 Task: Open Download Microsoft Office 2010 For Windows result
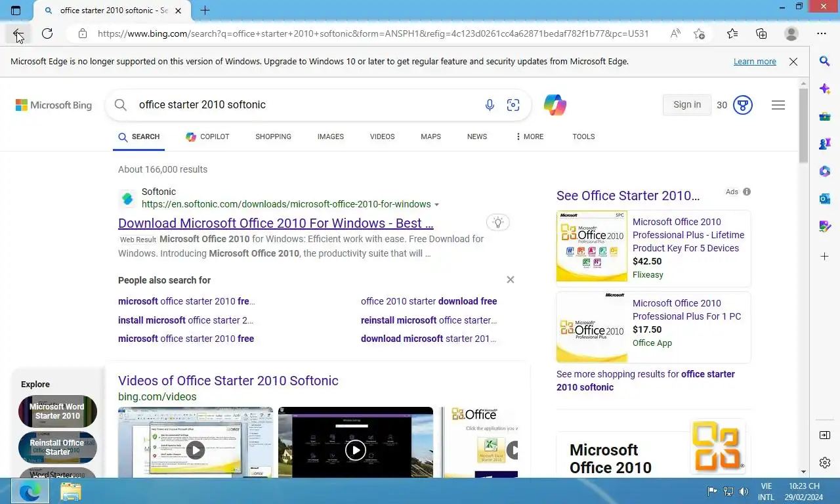pos(276,223)
